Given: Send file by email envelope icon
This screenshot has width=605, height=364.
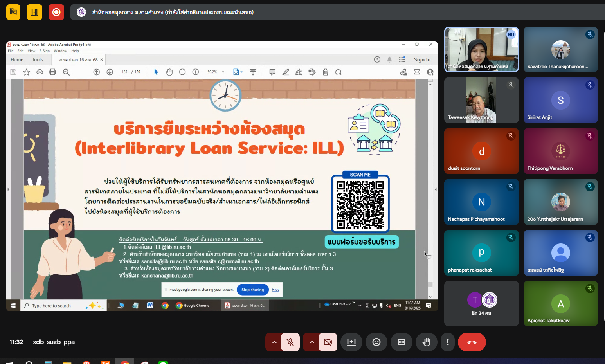Looking at the screenshot, I should [417, 72].
